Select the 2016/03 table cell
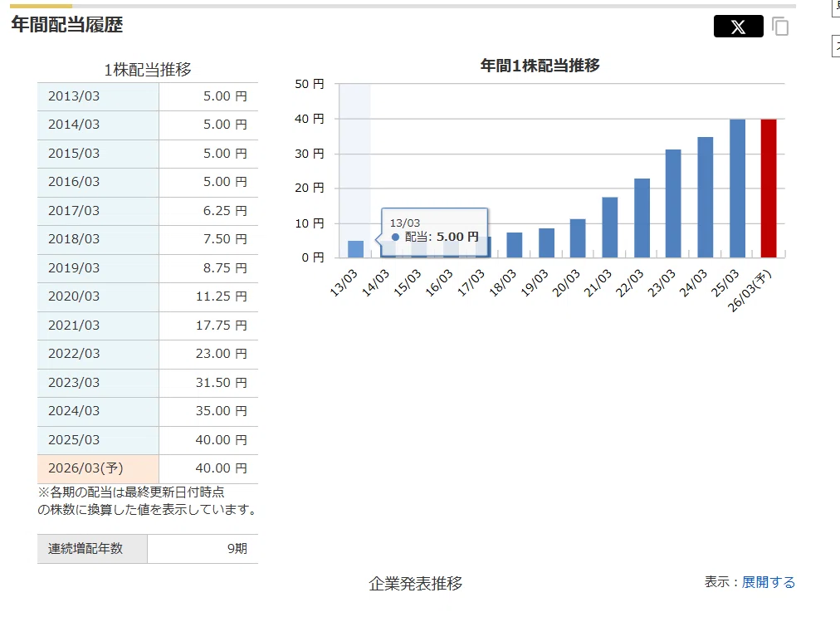Viewport: 840px width, 617px height. [98, 182]
